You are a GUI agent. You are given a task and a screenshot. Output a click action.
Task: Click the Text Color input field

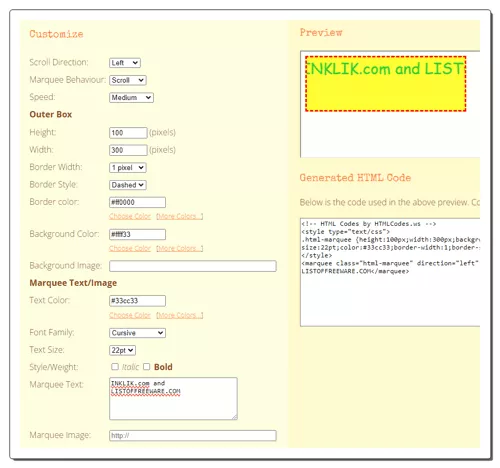137,301
